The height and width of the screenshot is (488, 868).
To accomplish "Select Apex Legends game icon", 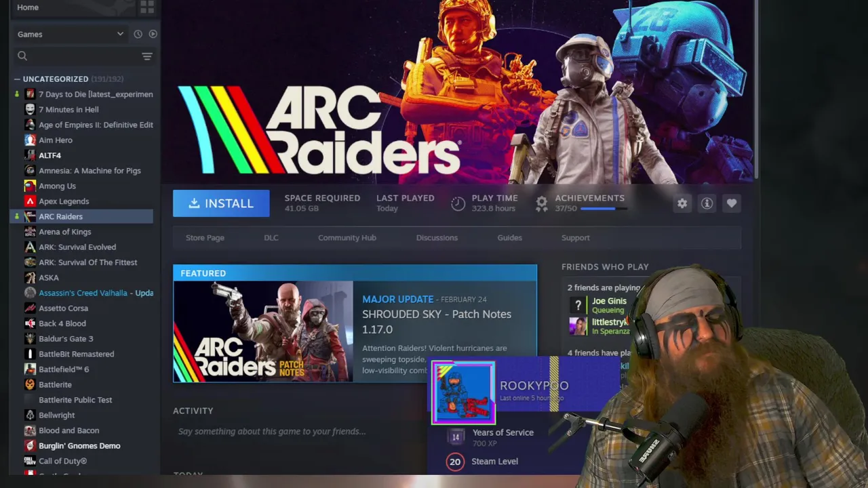I will pyautogui.click(x=30, y=201).
